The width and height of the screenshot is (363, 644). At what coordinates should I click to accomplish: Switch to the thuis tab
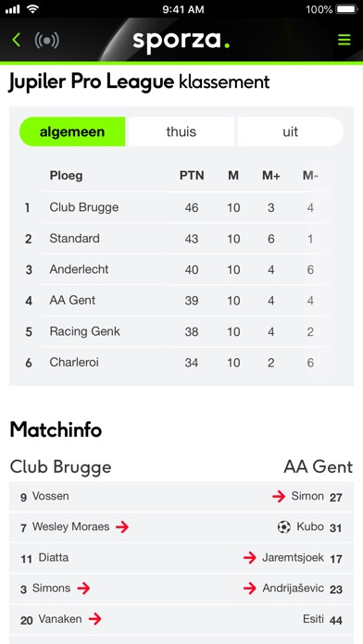click(181, 131)
